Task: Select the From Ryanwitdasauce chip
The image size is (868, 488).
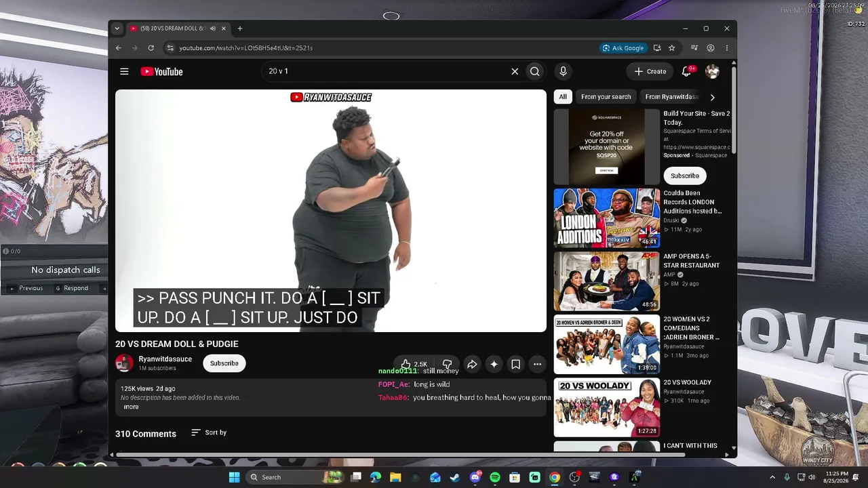Action: (x=671, y=97)
